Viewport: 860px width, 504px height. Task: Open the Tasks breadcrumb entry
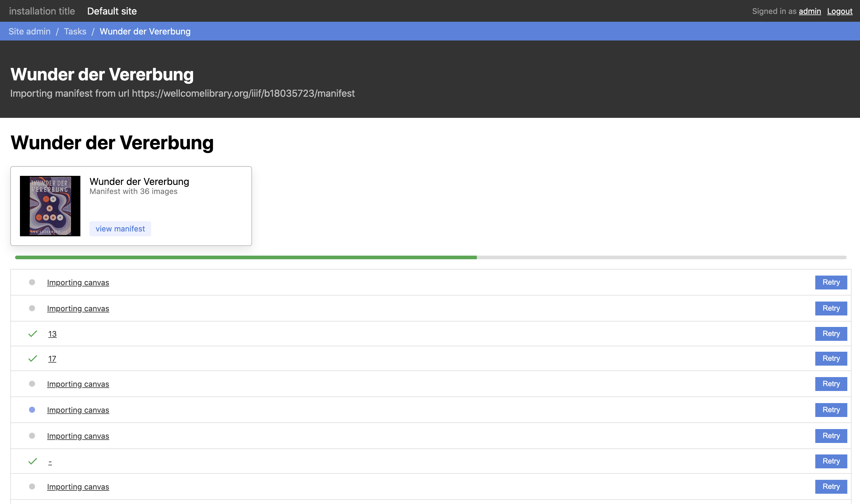coord(75,31)
